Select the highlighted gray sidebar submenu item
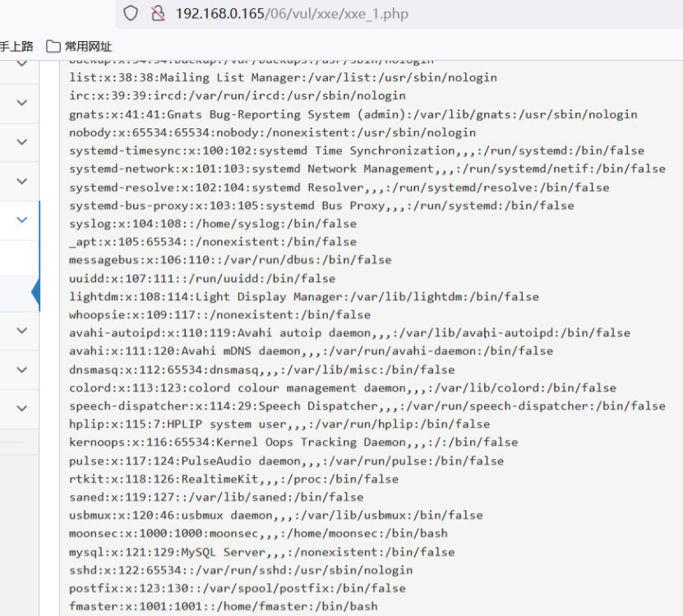This screenshot has width=683, height=616. 16,294
